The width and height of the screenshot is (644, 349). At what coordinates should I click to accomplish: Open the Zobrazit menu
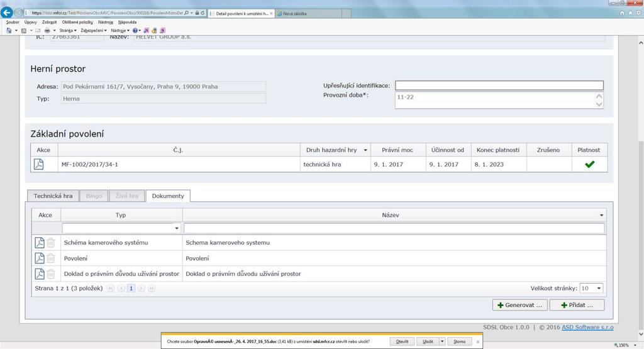49,22
